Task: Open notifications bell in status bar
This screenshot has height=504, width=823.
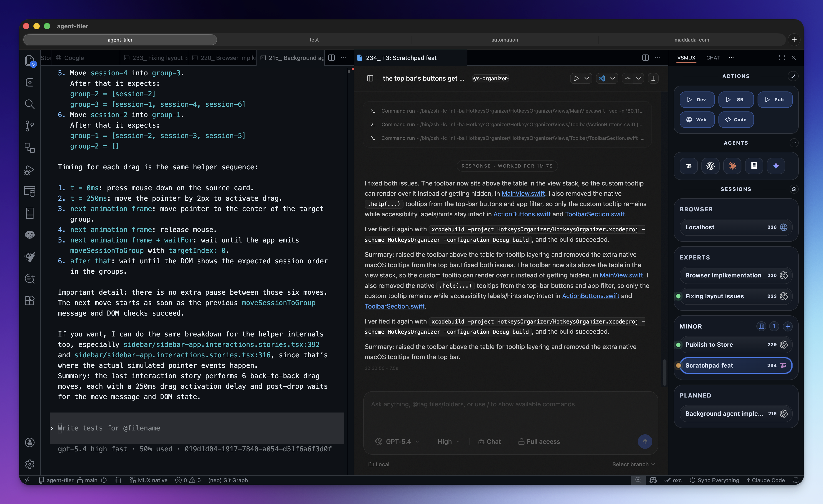Action: (x=796, y=480)
